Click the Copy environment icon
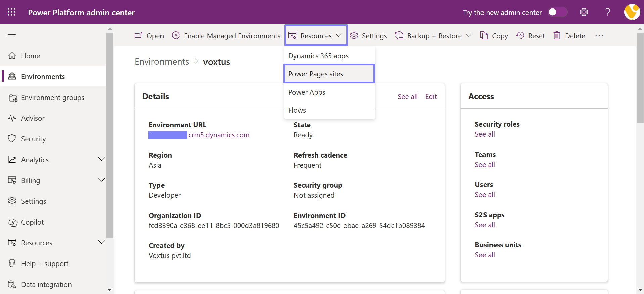This screenshot has width=644, height=294. [x=484, y=35]
